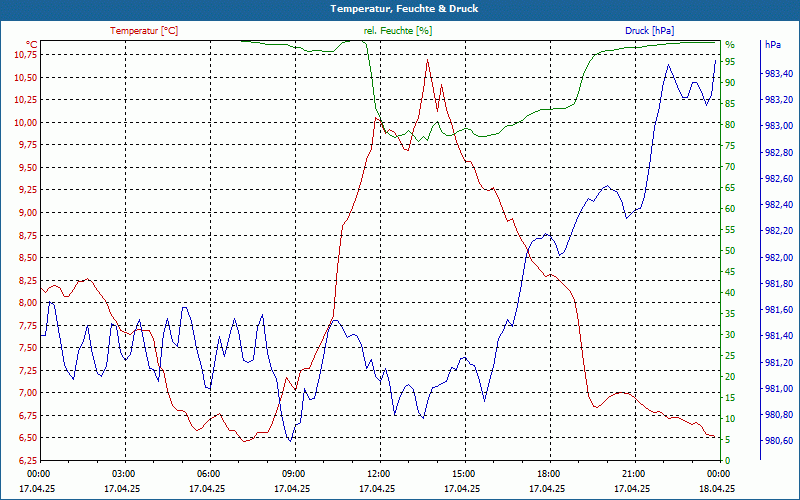
Task: Click the 982,20 pressure axis value
Action: point(779,231)
